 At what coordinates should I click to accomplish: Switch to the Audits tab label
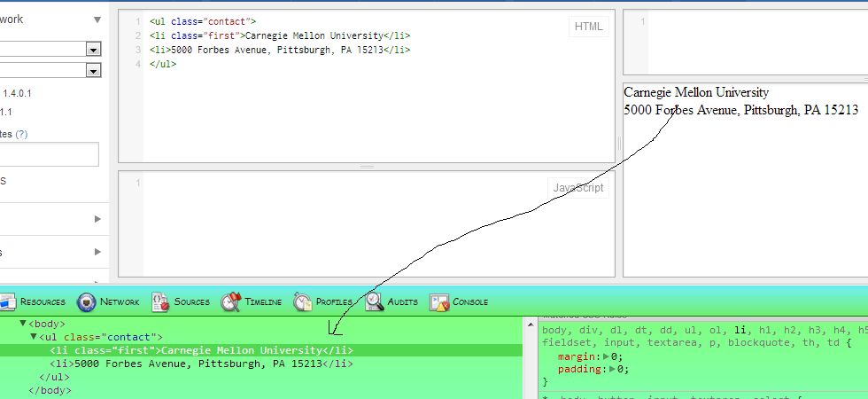click(402, 302)
